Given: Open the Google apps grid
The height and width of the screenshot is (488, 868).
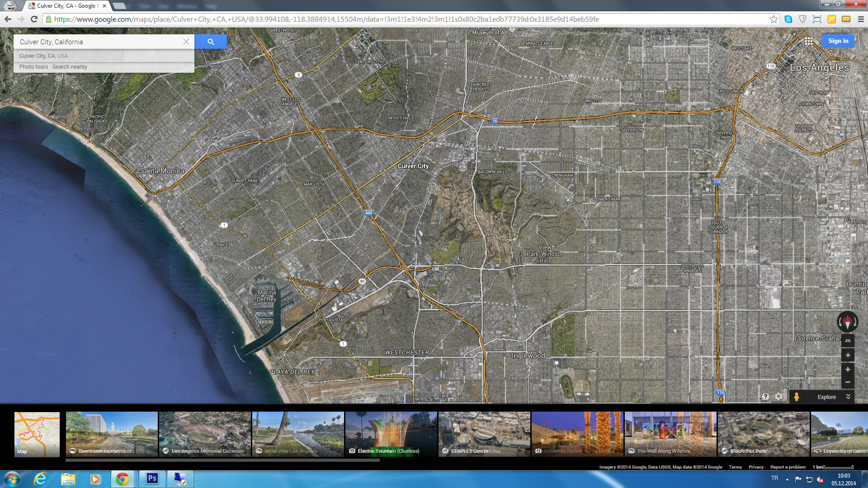Looking at the screenshot, I should pyautogui.click(x=809, y=41).
